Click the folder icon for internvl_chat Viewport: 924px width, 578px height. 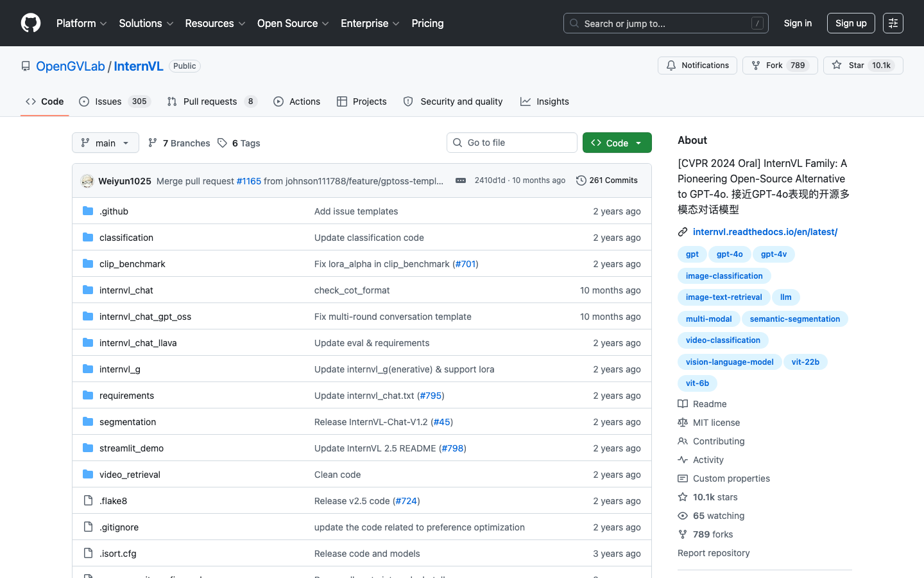click(x=88, y=290)
